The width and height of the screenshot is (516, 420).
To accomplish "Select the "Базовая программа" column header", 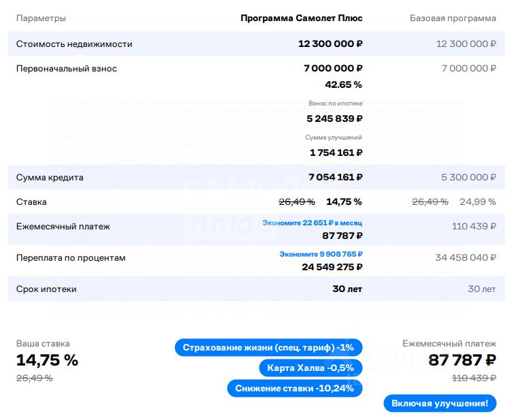I will (453, 18).
